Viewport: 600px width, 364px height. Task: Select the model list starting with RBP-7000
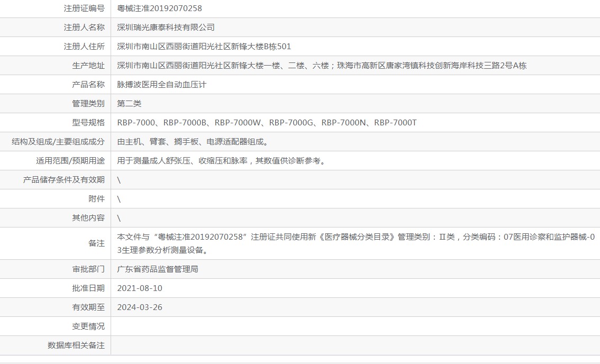267,123
